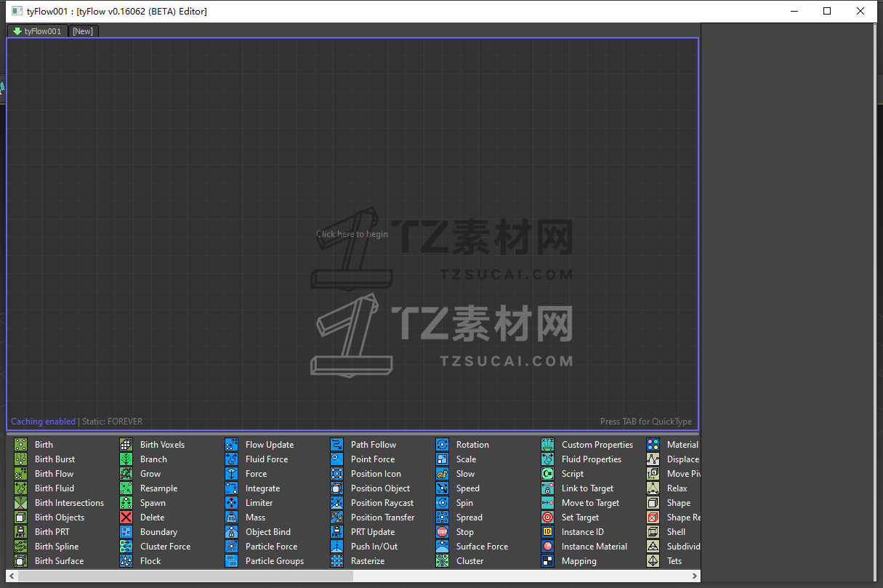The image size is (883, 588).
Task: Select the Rotation operator icon
Action: point(442,444)
